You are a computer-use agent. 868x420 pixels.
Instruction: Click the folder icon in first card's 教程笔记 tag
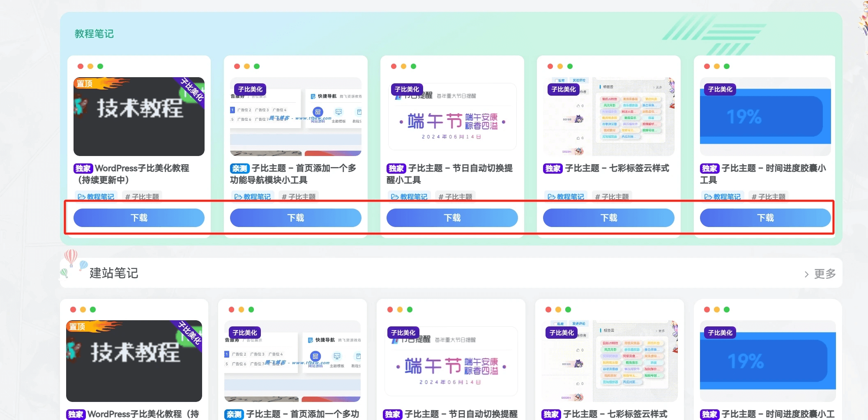pyautogui.click(x=82, y=197)
